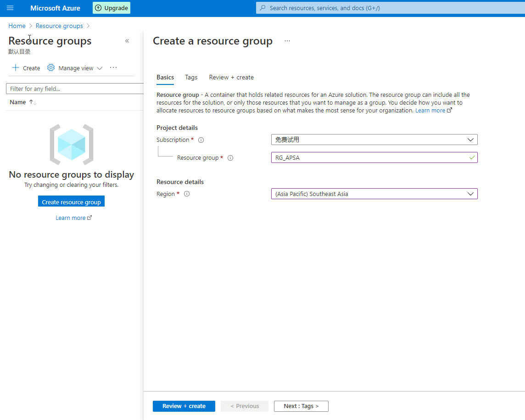Viewport: 525px width, 420px height.
Task: Click the Upgrade button
Action: tap(112, 8)
